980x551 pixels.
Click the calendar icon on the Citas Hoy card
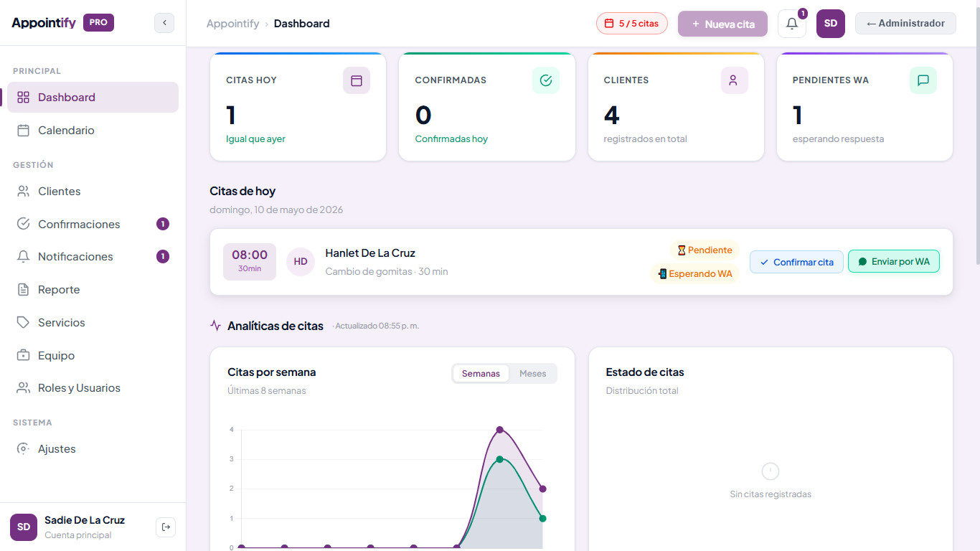(x=357, y=80)
